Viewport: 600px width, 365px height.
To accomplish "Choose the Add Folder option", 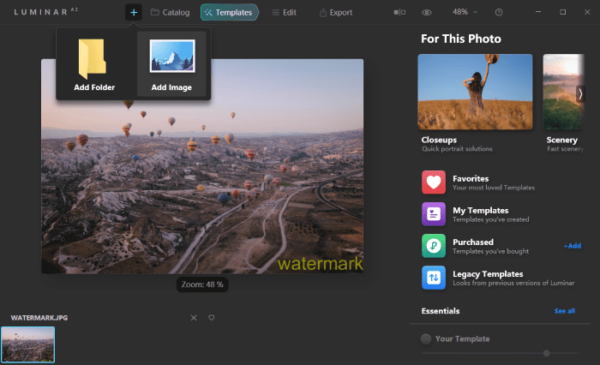I will [94, 64].
